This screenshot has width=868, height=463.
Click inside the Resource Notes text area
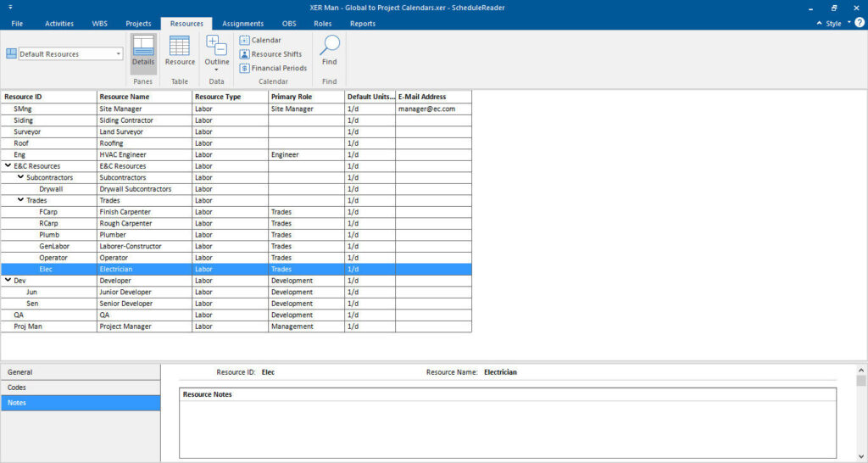point(508,429)
